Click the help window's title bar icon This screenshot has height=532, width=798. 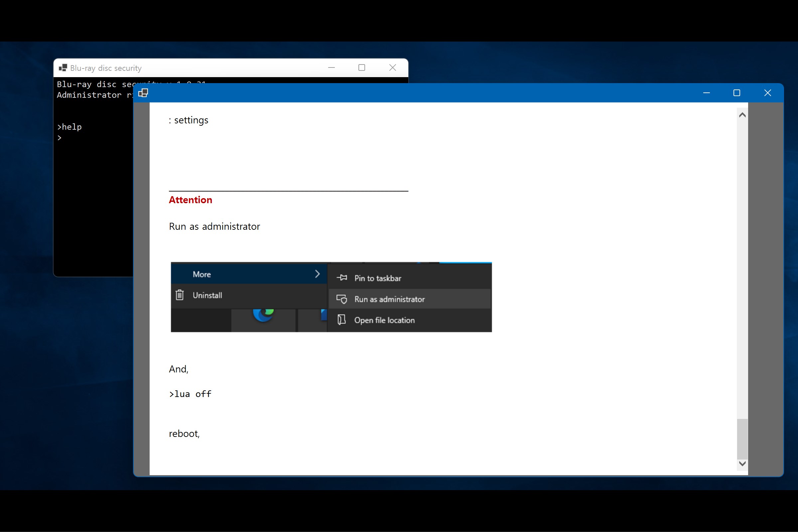coord(143,93)
